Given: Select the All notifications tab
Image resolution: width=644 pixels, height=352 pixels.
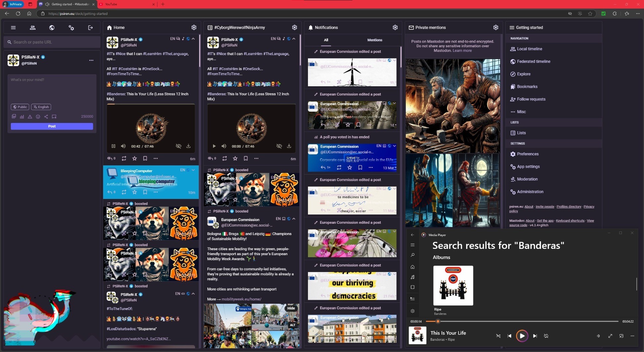Looking at the screenshot, I should (326, 40).
